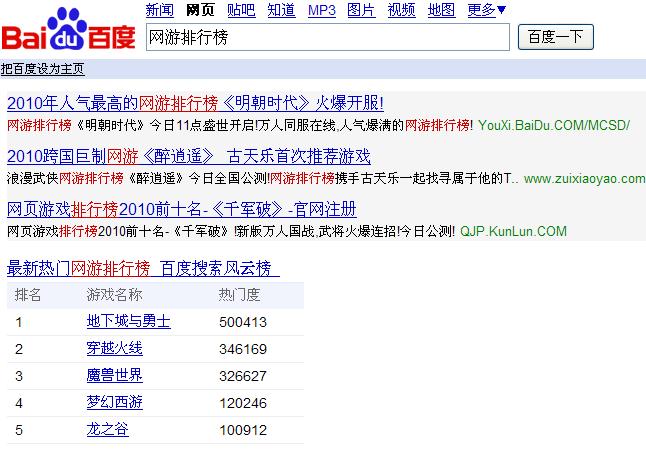Click the popularity value 100912

(243, 430)
